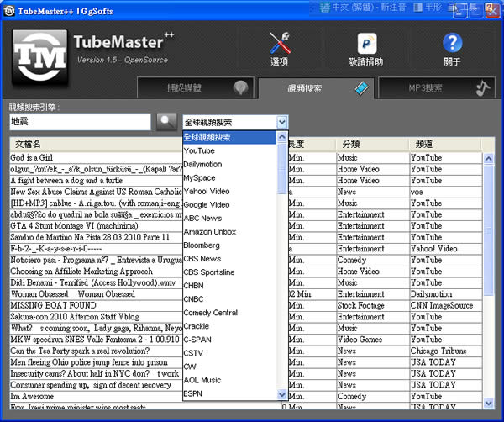Screen dimensions: 504x422
Task: Sort by the file name column header
Action: point(96,145)
